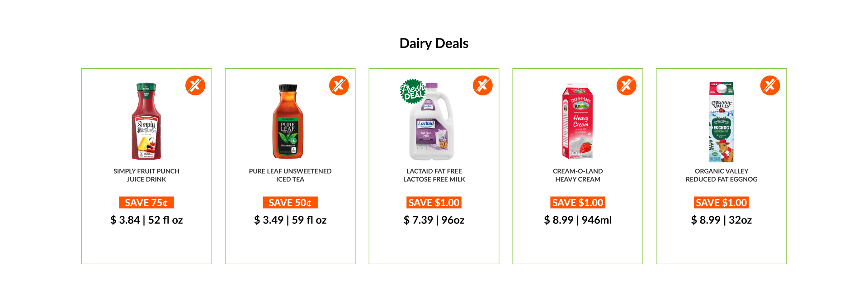Screen dimensions: 868x303
Task: Click the SAVE 75¢ label
Action: [146, 203]
